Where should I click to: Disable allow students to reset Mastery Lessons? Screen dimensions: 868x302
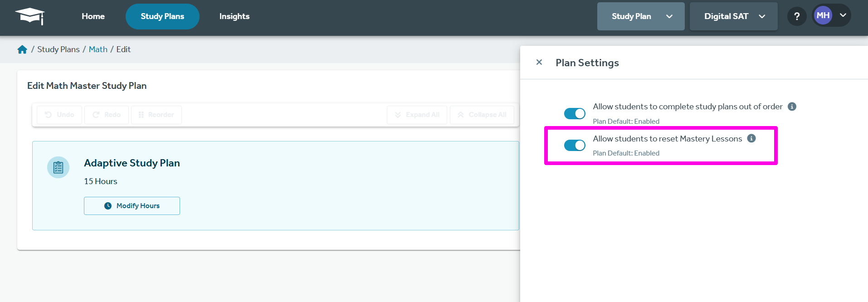tap(574, 146)
